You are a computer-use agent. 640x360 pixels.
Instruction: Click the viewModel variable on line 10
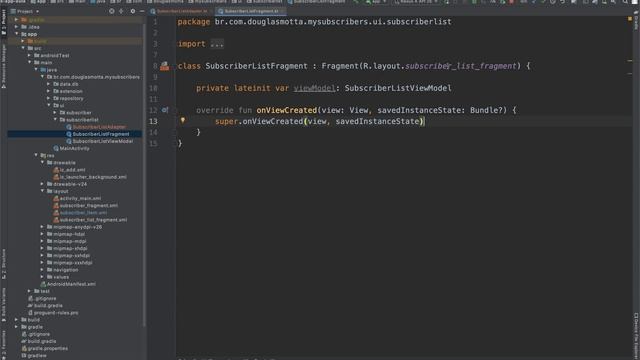coord(314,88)
